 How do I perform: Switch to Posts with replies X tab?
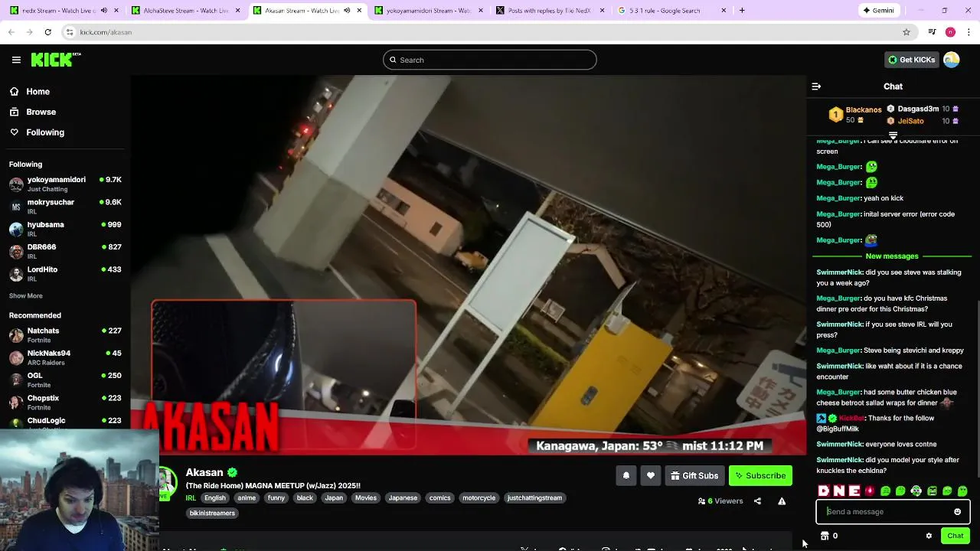pos(550,11)
